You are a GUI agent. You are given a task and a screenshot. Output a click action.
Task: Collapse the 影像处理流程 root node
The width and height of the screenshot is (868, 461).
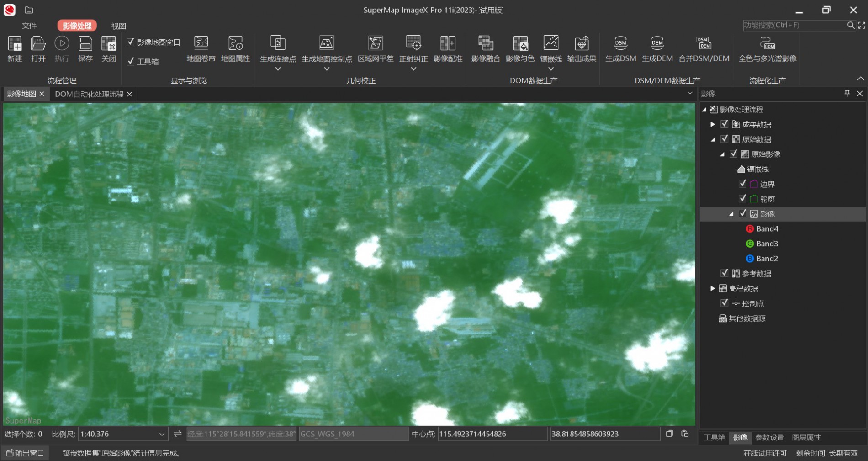tap(704, 110)
